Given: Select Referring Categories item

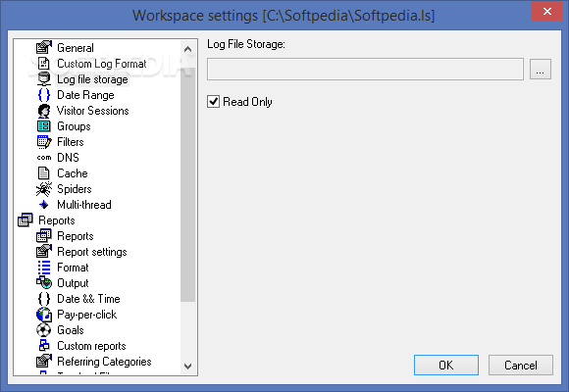Looking at the screenshot, I should 104,362.
